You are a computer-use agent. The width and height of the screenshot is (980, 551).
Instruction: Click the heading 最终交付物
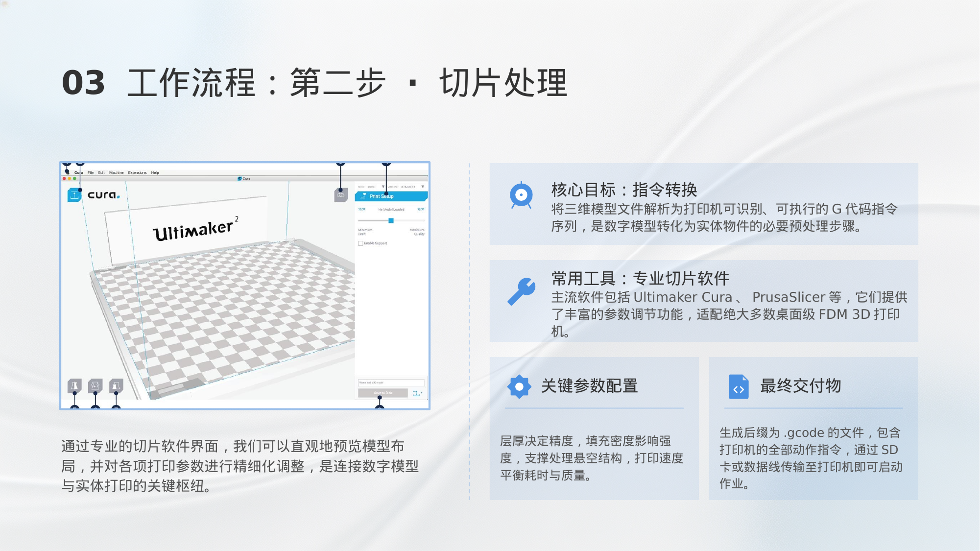800,386
